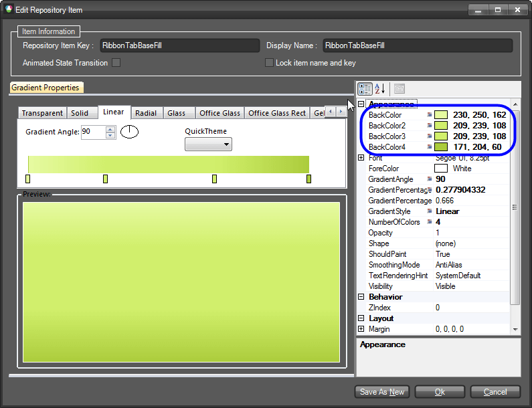
Task: Click the ShouldPaint value True
Action: [x=443, y=254]
